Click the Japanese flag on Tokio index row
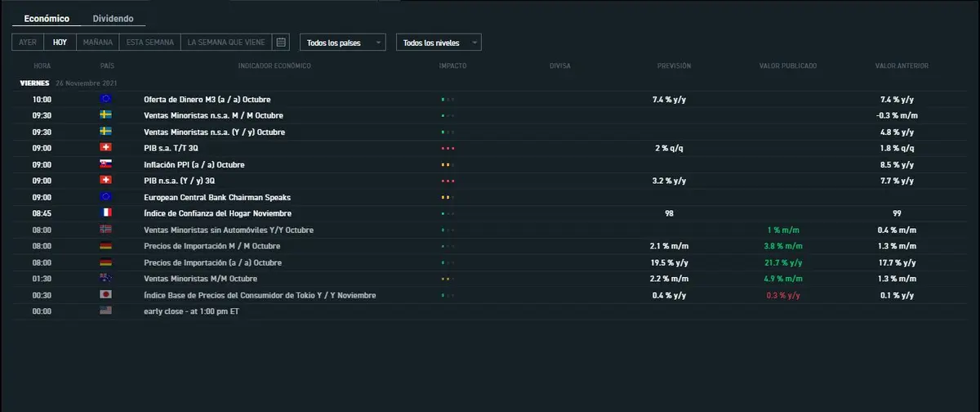This screenshot has width=980, height=412. [106, 295]
